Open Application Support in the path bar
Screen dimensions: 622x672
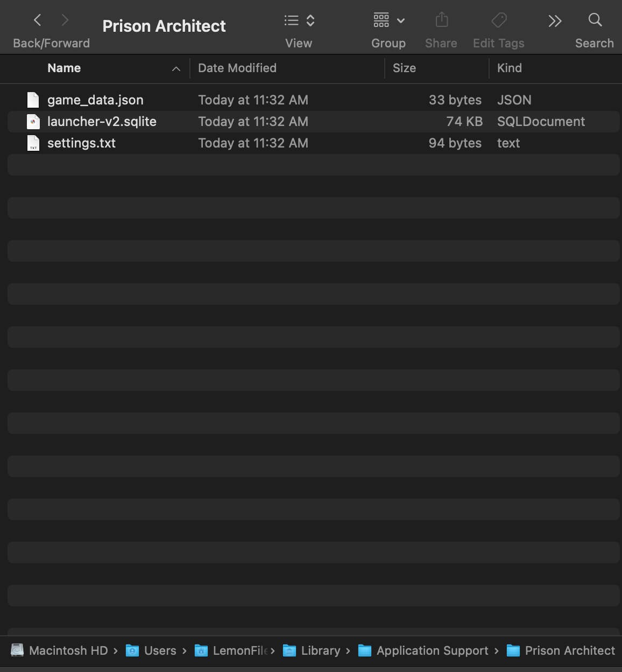(433, 650)
